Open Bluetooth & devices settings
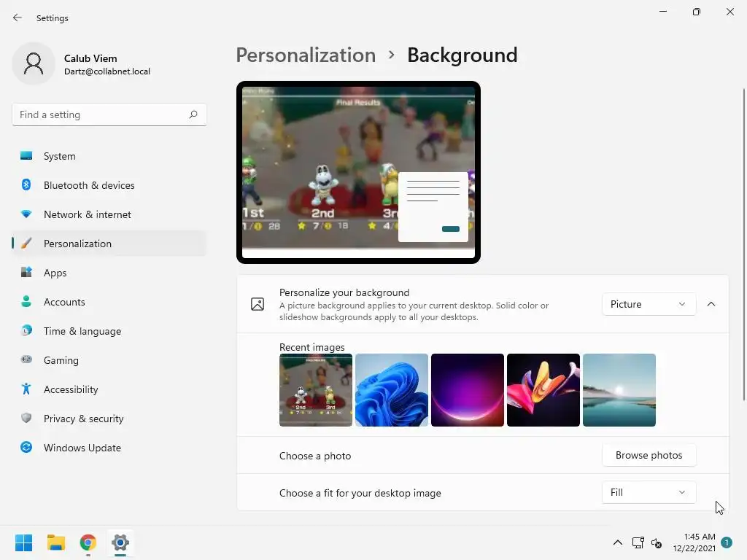The height and width of the screenshot is (560, 747). click(109, 185)
